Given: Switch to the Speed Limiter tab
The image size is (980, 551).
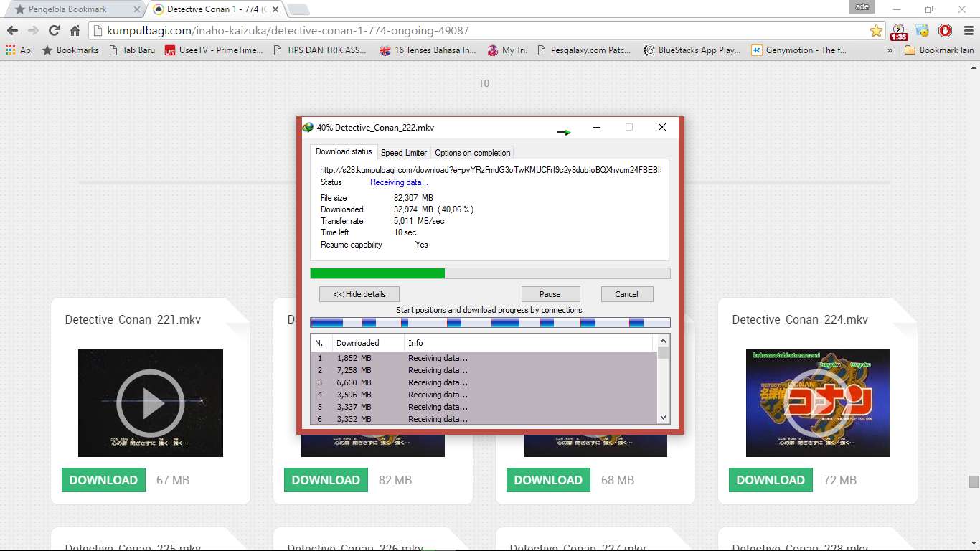Looking at the screenshot, I should coord(404,153).
